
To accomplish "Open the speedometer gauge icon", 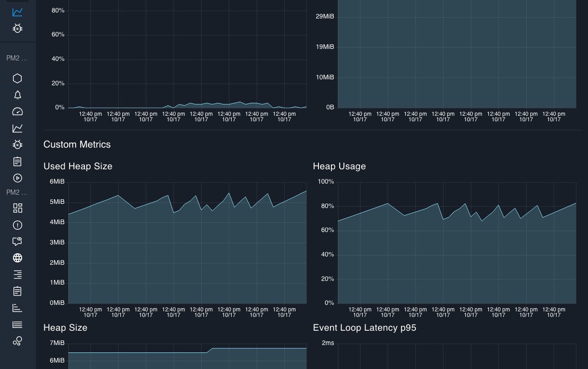I will (x=17, y=112).
